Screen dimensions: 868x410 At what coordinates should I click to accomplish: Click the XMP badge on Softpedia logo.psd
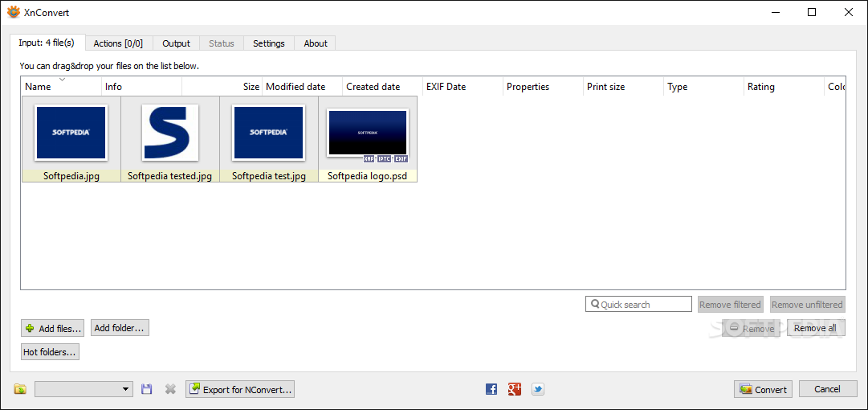(x=369, y=159)
